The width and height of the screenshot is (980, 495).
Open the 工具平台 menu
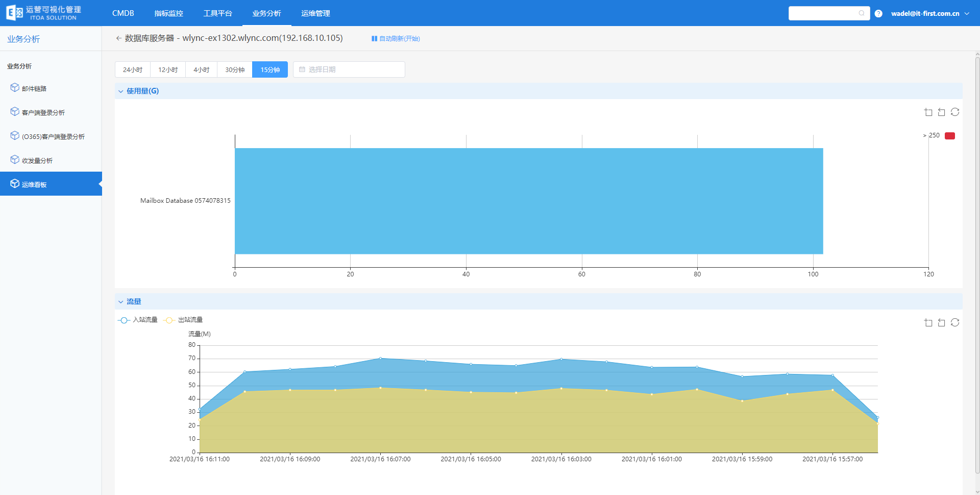217,13
